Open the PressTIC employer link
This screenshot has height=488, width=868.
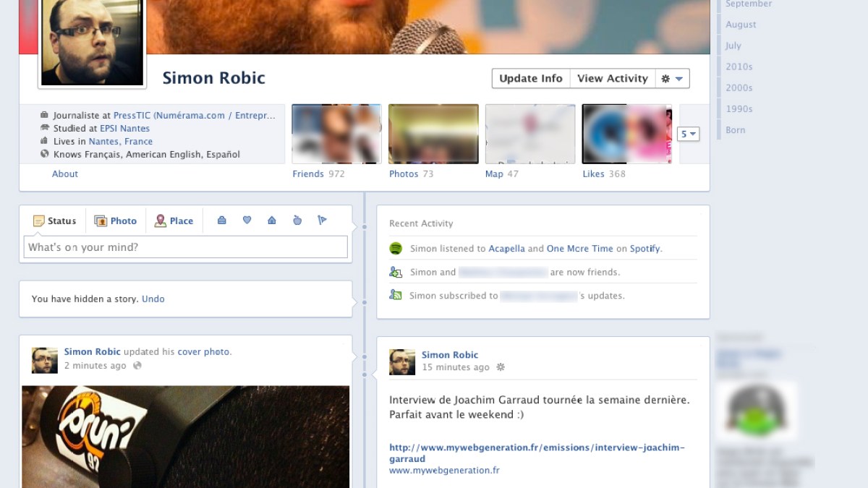195,115
